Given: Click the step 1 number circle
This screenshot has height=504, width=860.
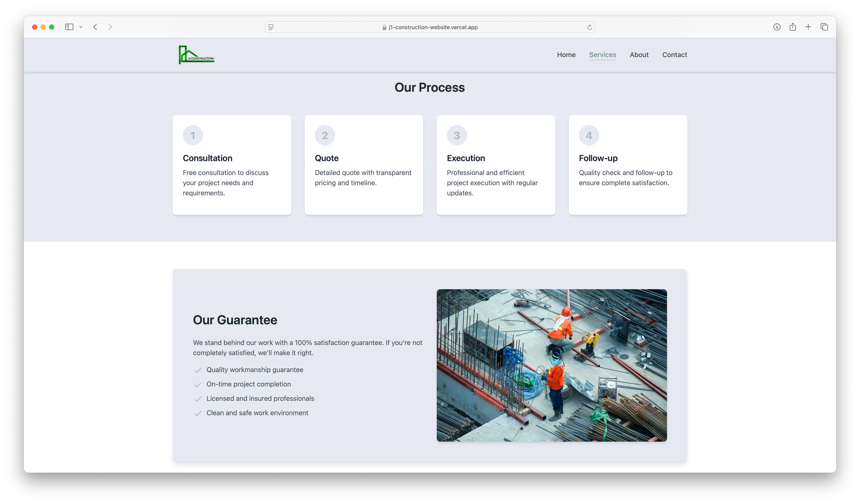Looking at the screenshot, I should [x=193, y=135].
